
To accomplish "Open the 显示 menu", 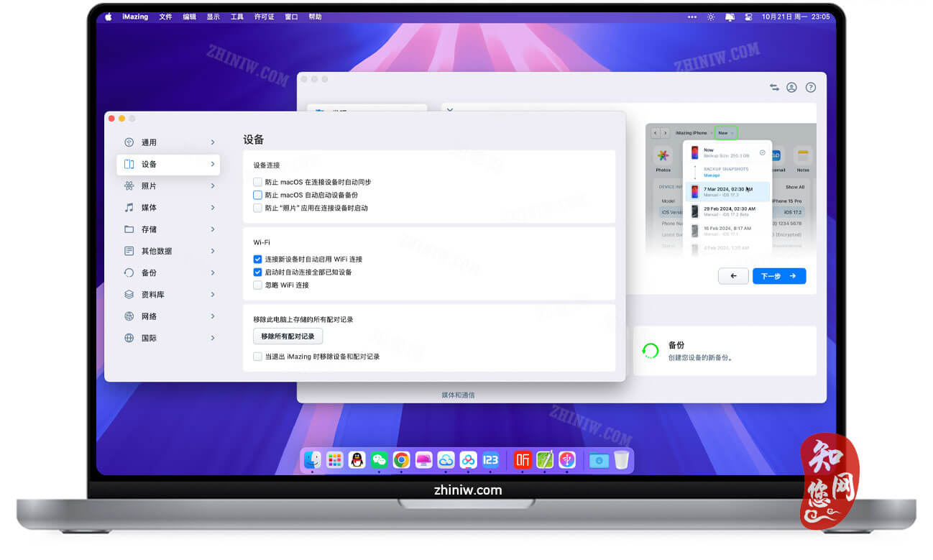I will point(213,17).
